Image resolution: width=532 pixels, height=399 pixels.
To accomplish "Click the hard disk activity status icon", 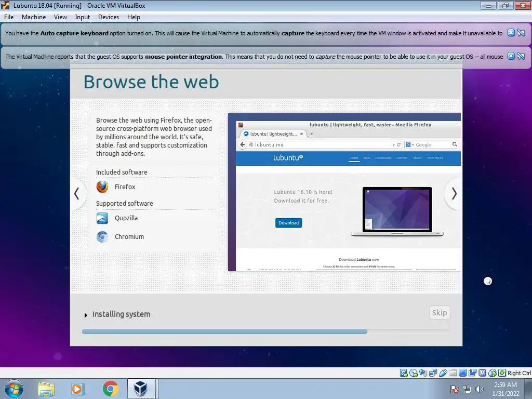I will tap(403, 373).
